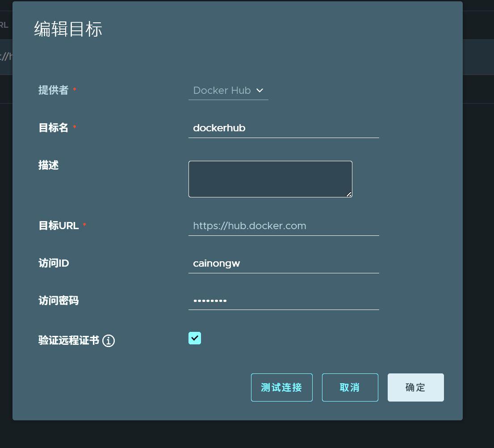The height and width of the screenshot is (448, 494).
Task: Click the masked 访问密码 field
Action: pyautogui.click(x=284, y=300)
